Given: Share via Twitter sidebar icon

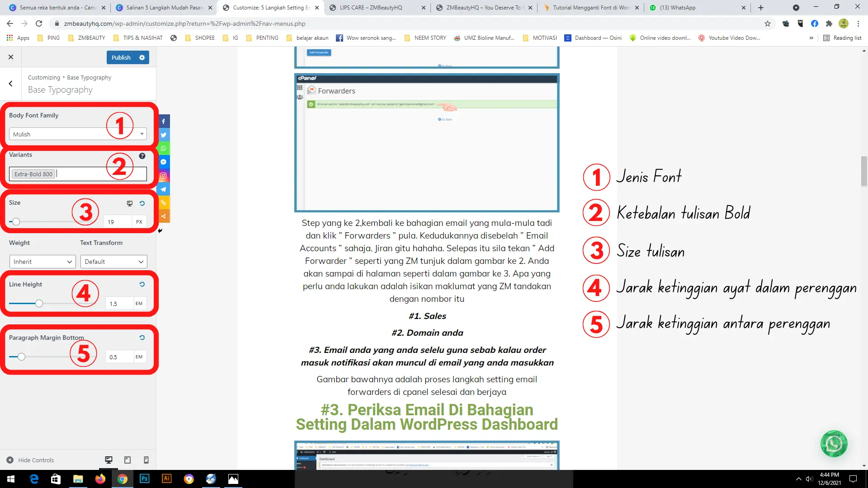Looking at the screenshot, I should (164, 135).
